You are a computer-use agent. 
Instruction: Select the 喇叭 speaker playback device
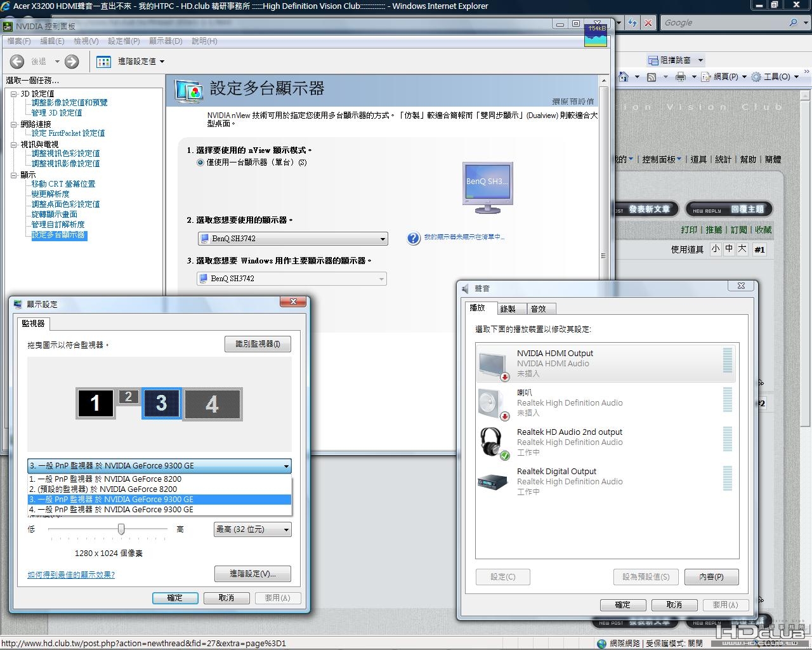pyautogui.click(x=605, y=402)
